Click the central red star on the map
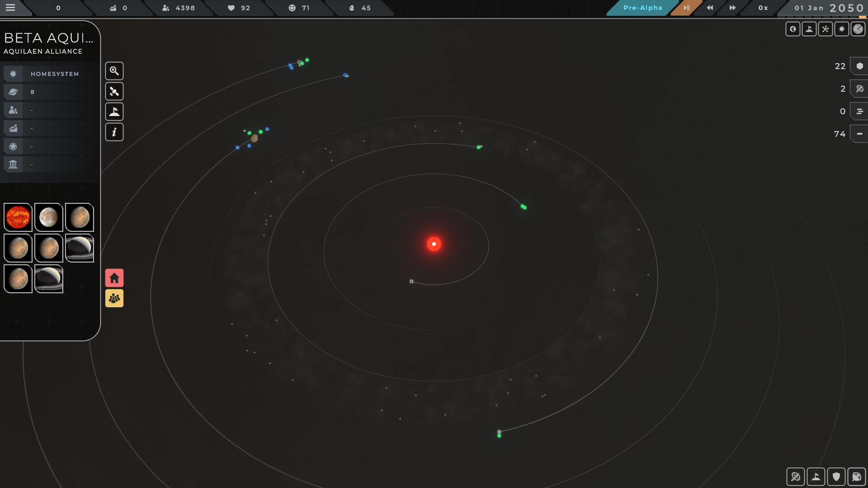 coord(434,244)
